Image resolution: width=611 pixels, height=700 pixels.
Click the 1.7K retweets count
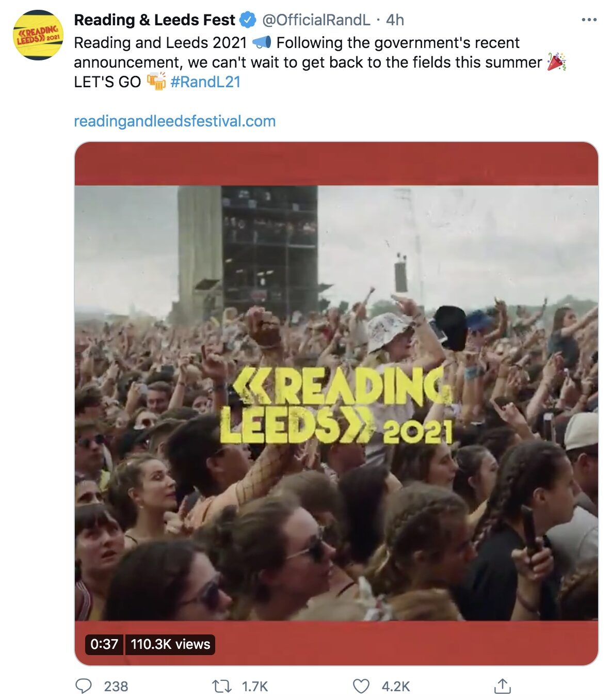coord(255,686)
